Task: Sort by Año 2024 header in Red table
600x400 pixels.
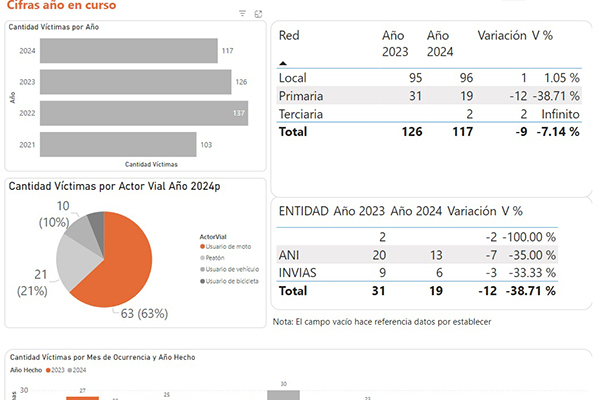Action: 440,44
